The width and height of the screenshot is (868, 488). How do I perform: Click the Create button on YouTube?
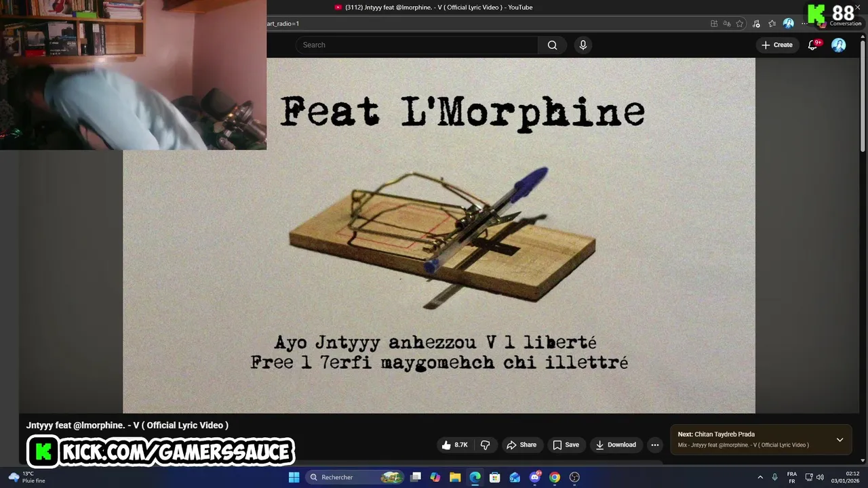776,45
